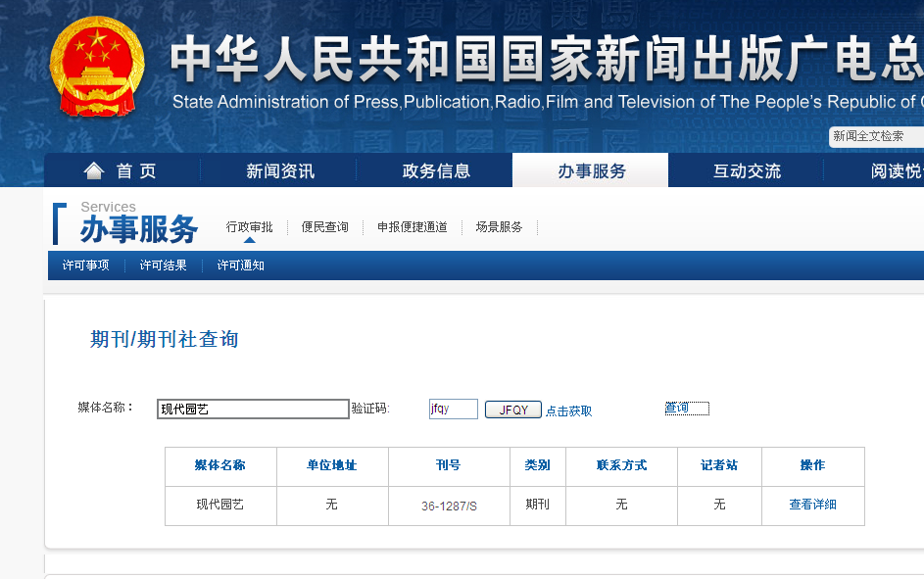Click the 新闻全文检索 search box

877,136
